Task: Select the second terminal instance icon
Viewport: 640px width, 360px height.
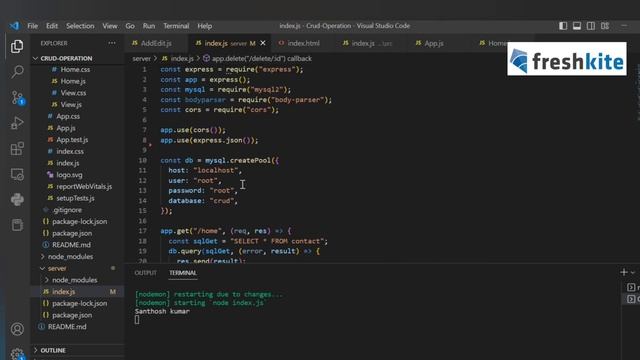Action: coord(631,299)
